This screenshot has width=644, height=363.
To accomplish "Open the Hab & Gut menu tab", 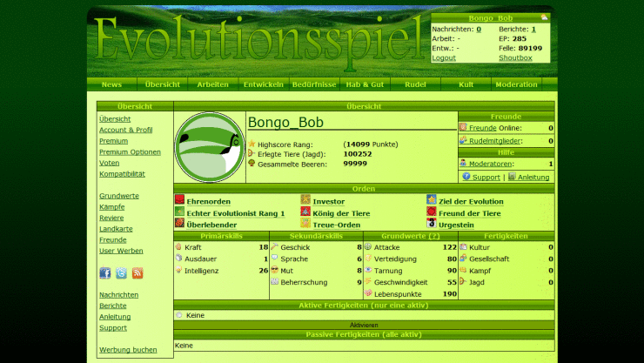I will point(365,84).
